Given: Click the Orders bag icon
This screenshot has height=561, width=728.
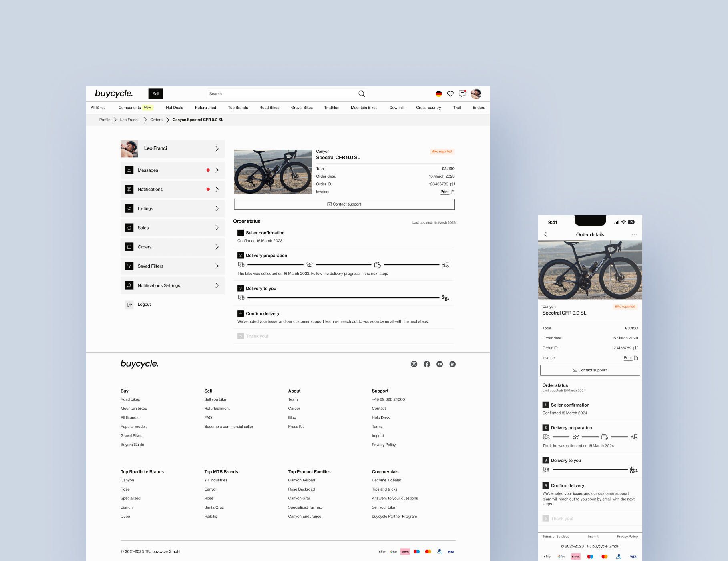Looking at the screenshot, I should point(129,247).
